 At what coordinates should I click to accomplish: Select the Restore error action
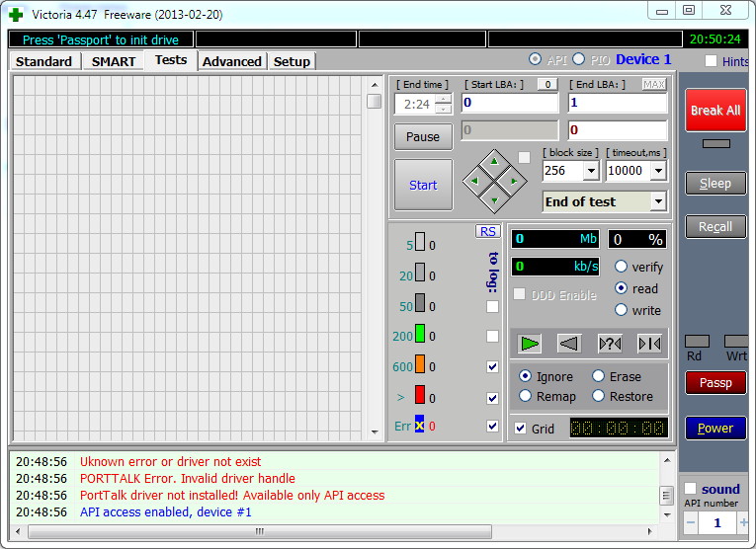point(598,396)
